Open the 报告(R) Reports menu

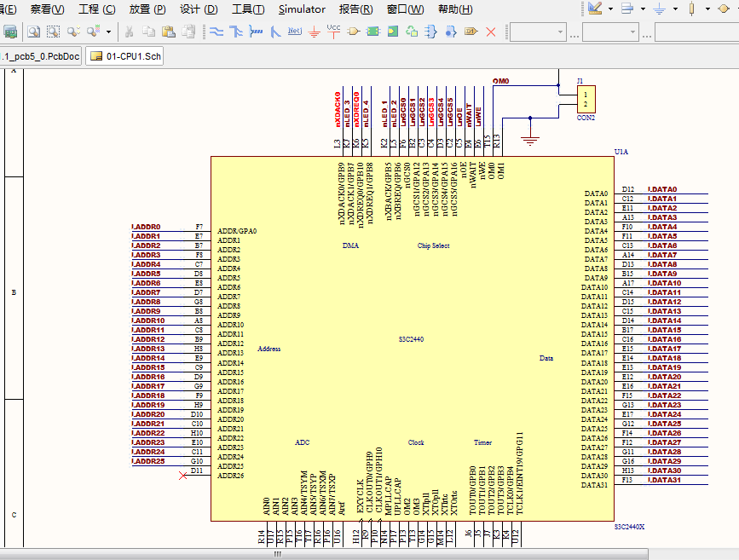pos(355,9)
